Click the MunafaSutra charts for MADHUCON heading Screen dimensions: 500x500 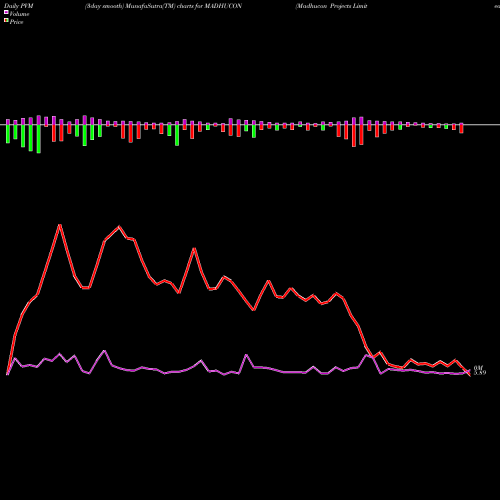pos(163,6)
